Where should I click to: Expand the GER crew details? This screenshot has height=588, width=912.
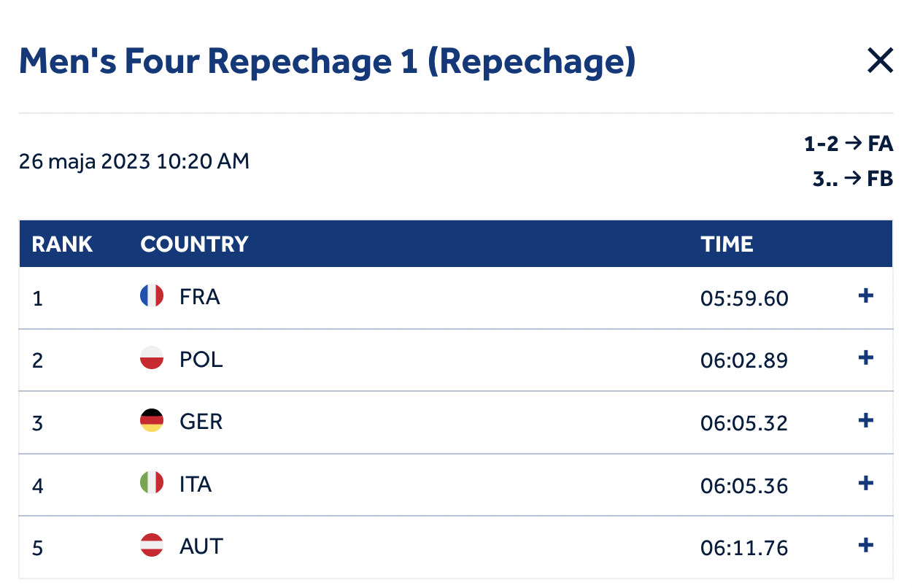coord(865,421)
